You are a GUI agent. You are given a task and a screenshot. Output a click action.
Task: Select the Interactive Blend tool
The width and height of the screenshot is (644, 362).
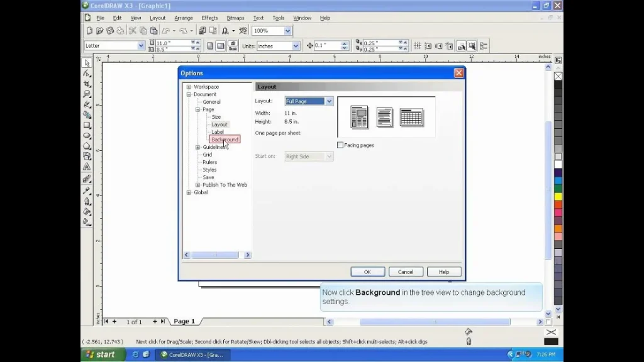tap(87, 179)
